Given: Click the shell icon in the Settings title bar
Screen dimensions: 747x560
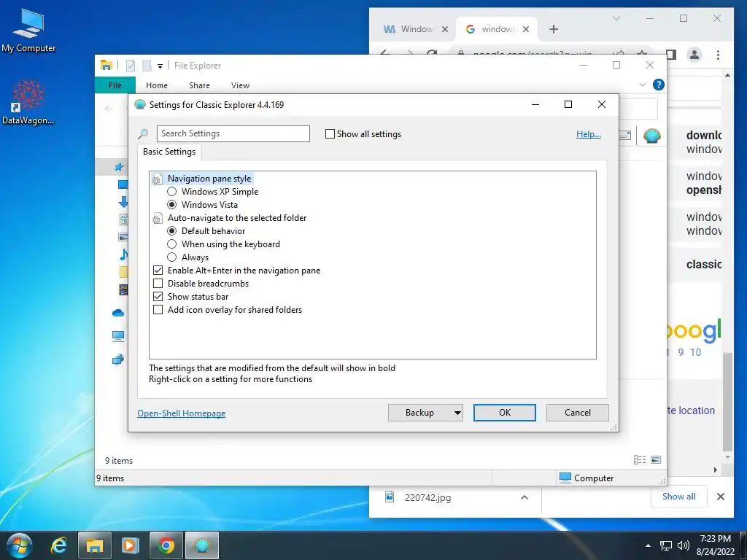Looking at the screenshot, I should click(139, 105).
